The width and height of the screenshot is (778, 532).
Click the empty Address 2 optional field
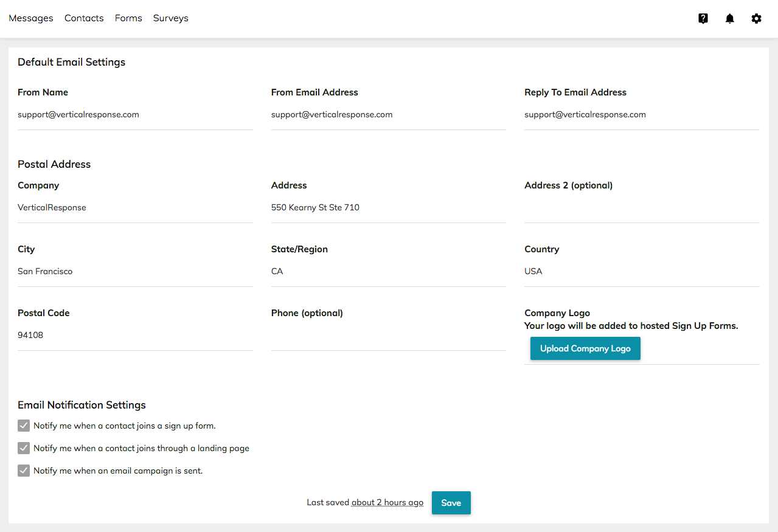(x=642, y=207)
